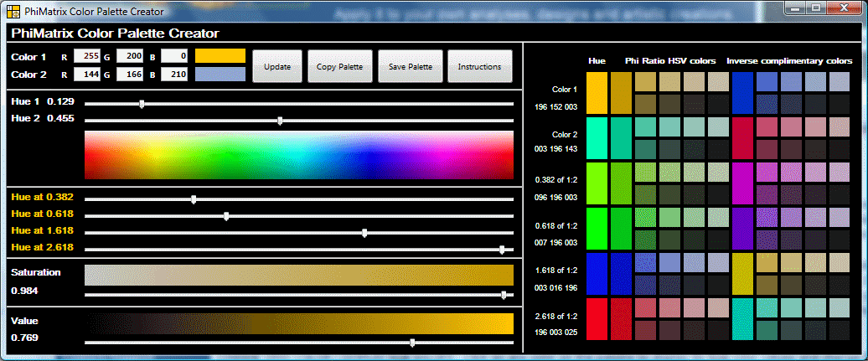The width and height of the screenshot is (868, 361).
Task: Click the Saturation value 0.984 text
Action: pos(25,291)
